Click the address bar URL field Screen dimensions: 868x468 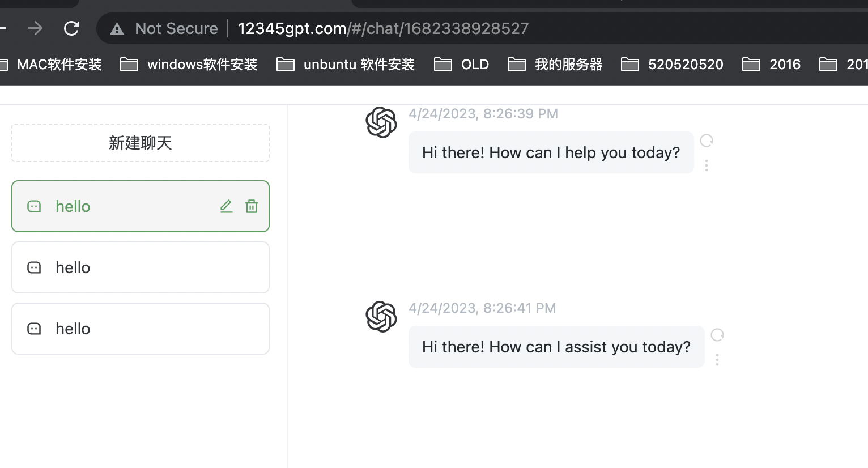tap(383, 28)
